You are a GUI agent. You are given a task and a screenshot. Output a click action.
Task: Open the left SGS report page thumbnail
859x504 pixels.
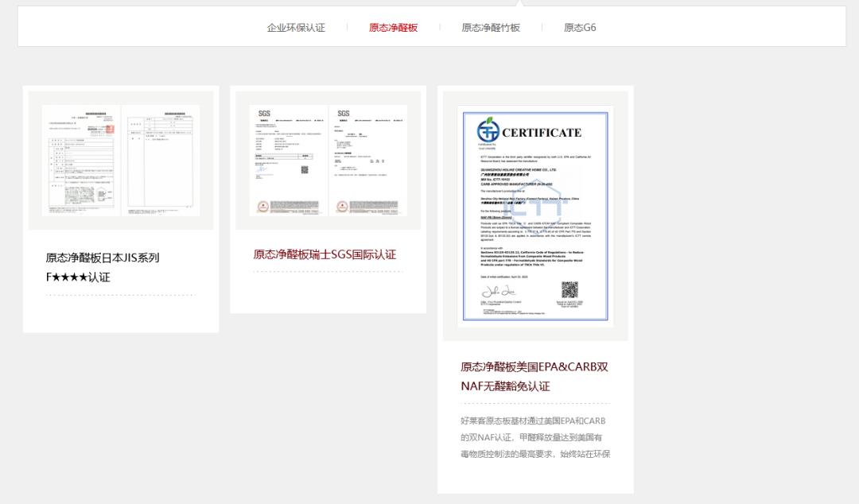(x=288, y=160)
